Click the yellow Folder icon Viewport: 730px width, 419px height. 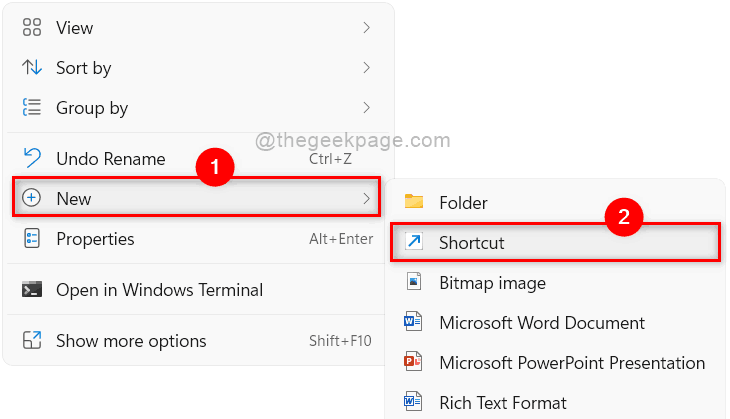coord(414,202)
